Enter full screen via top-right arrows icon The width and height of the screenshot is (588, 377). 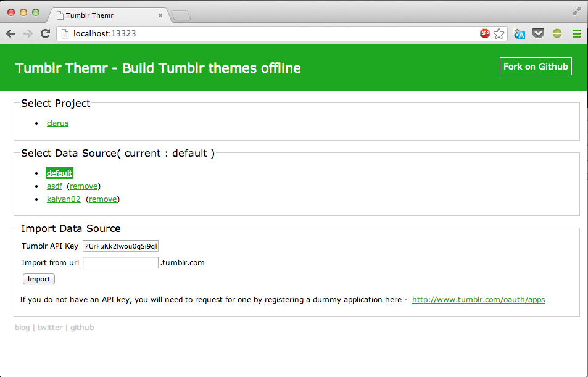576,12
